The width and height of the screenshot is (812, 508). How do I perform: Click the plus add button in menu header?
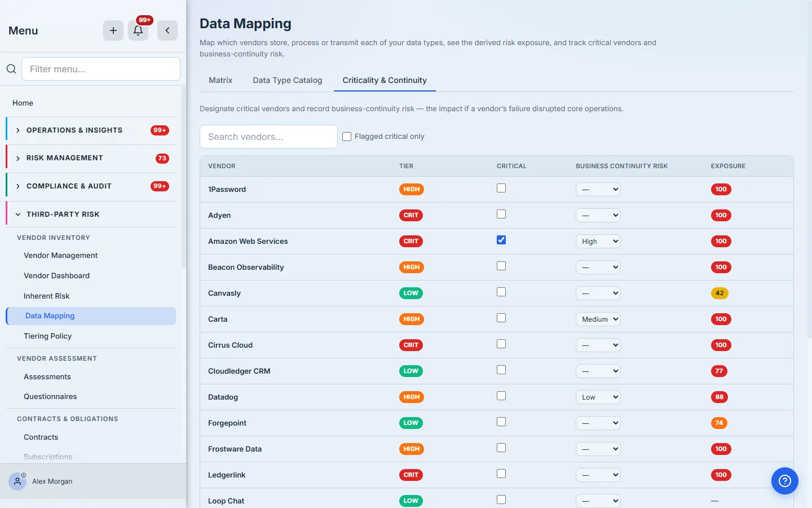click(113, 30)
